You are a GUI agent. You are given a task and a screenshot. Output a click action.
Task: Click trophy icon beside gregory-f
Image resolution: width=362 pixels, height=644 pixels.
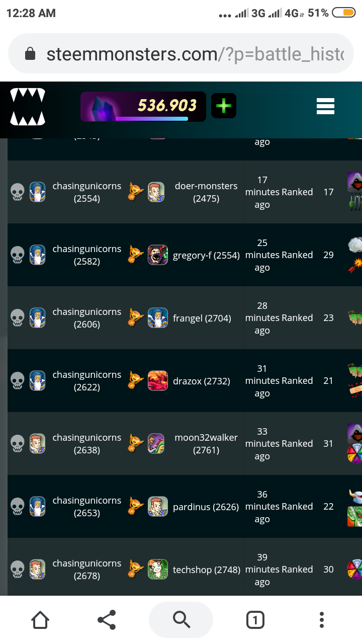(x=135, y=255)
